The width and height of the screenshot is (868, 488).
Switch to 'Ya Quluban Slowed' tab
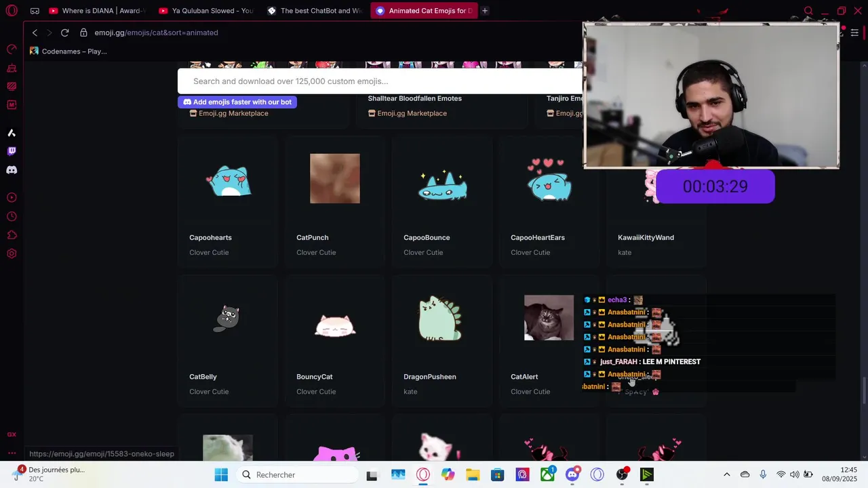[x=206, y=11]
